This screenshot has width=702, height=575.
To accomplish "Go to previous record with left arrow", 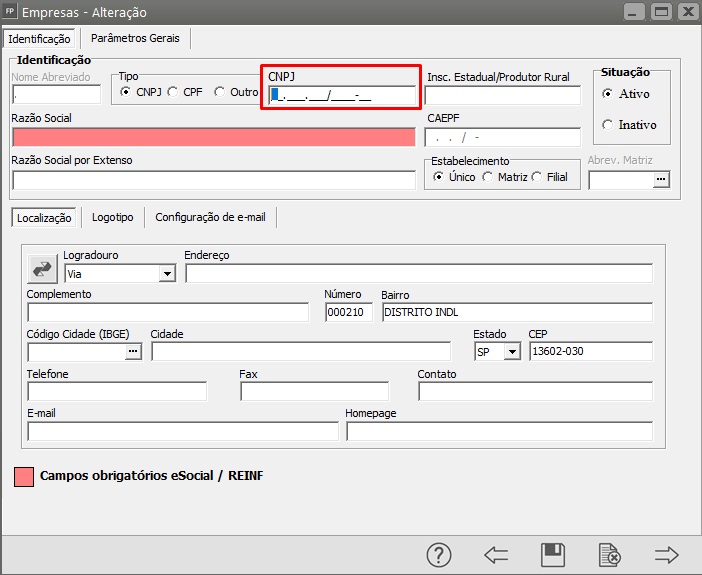I will click(496, 554).
